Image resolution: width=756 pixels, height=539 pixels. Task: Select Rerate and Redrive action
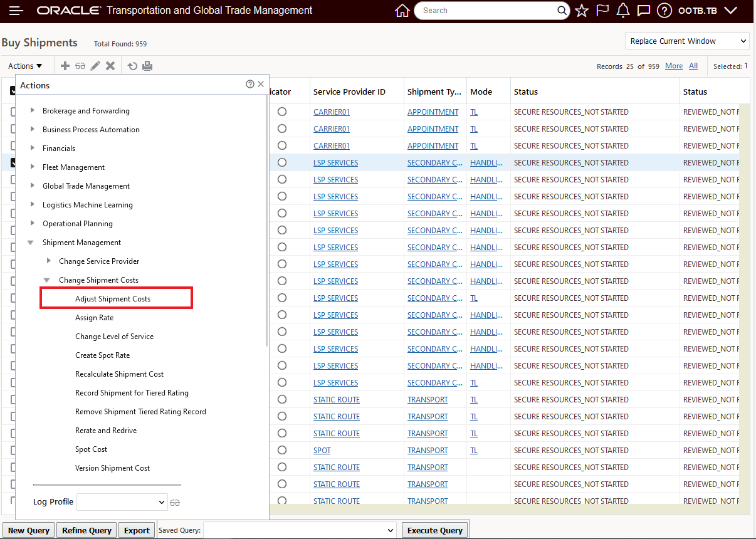(x=106, y=430)
